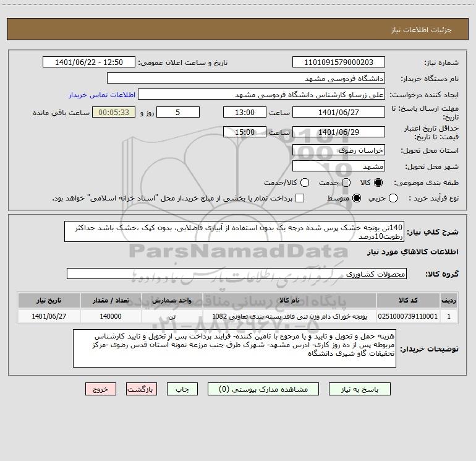Click the پاسخ به نیاز button
The image size is (476, 461).
pyautogui.click(x=359, y=389)
